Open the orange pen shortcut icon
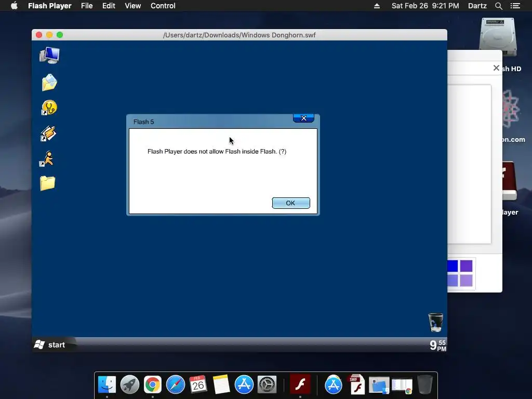 [48, 134]
